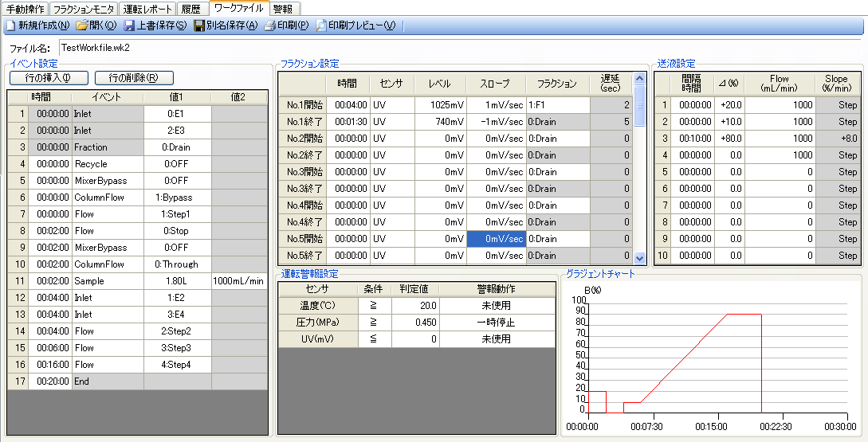Click the 別名保存 (Save As) icon

click(199, 25)
